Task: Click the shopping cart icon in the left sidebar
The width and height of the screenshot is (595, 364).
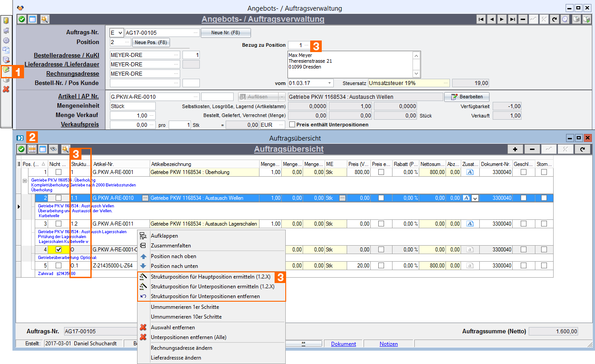Action: (6, 31)
